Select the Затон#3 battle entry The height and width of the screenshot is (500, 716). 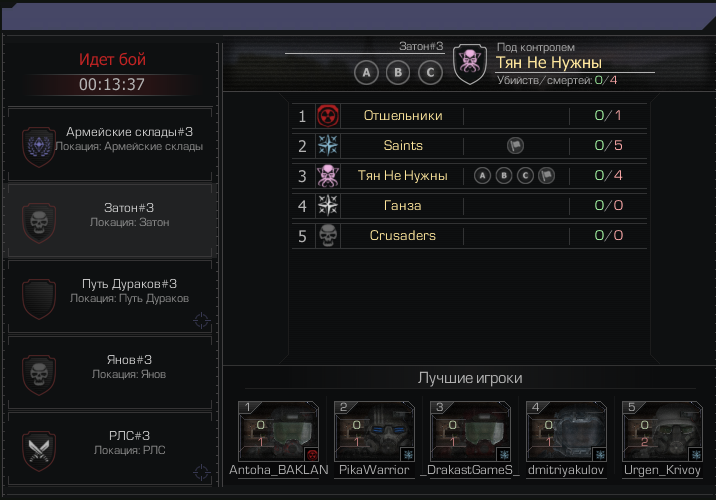click(x=110, y=221)
